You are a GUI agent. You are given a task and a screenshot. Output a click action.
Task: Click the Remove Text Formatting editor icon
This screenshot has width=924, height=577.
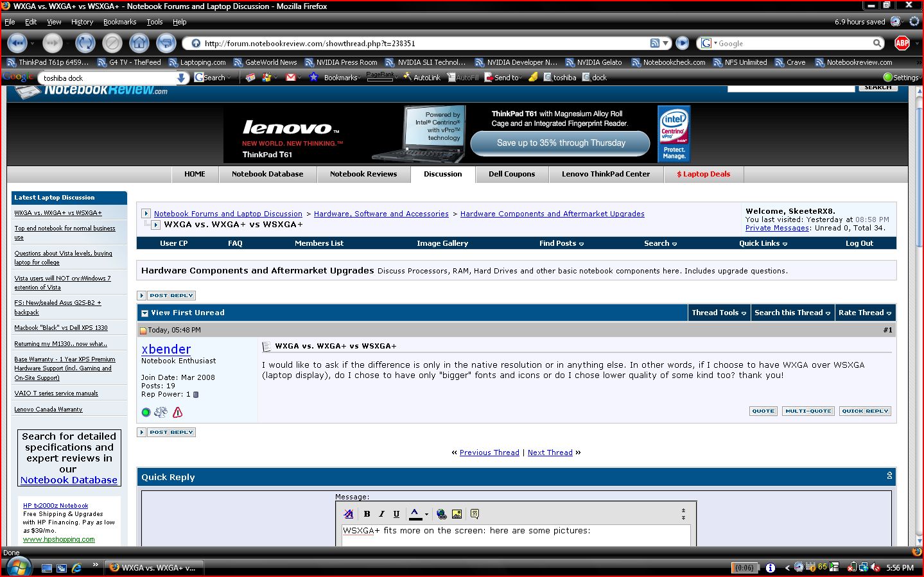click(x=349, y=514)
